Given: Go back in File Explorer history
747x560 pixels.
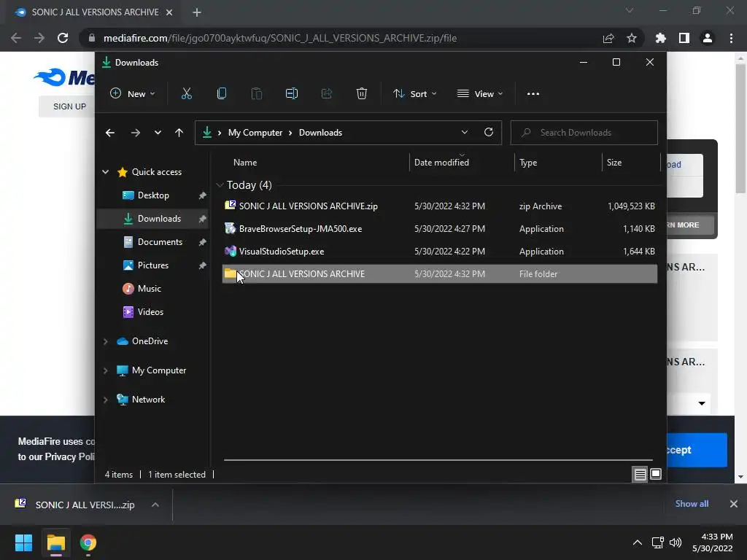Looking at the screenshot, I should 110,133.
